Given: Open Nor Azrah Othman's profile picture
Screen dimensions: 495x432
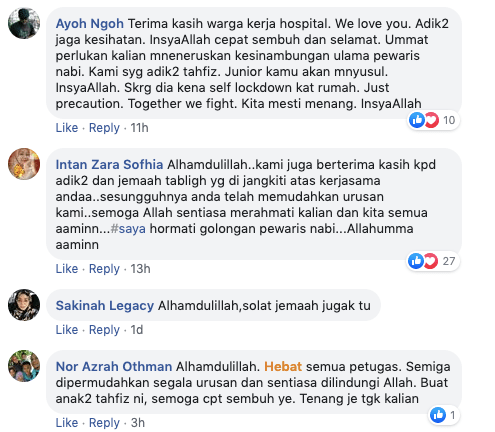Looking at the screenshot, I should pos(24,366).
